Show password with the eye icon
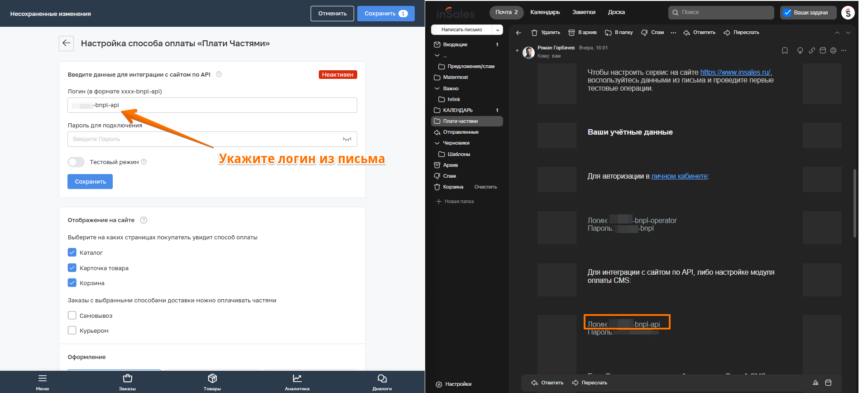 (347, 139)
